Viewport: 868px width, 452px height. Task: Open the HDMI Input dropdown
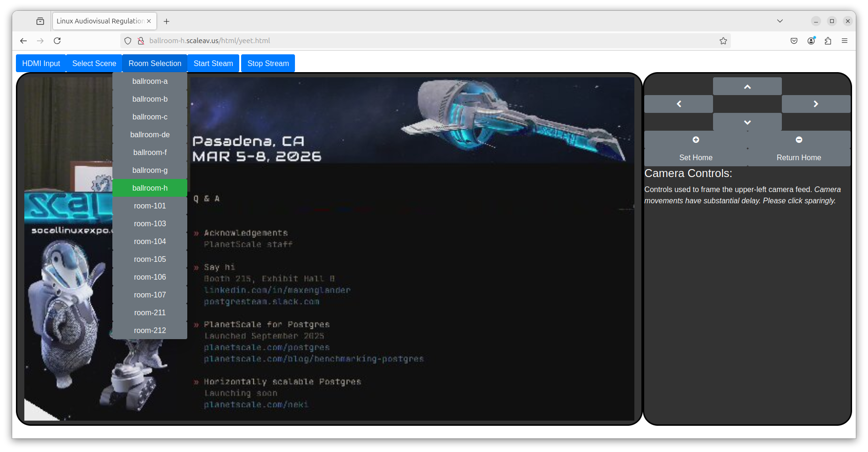pyautogui.click(x=41, y=64)
